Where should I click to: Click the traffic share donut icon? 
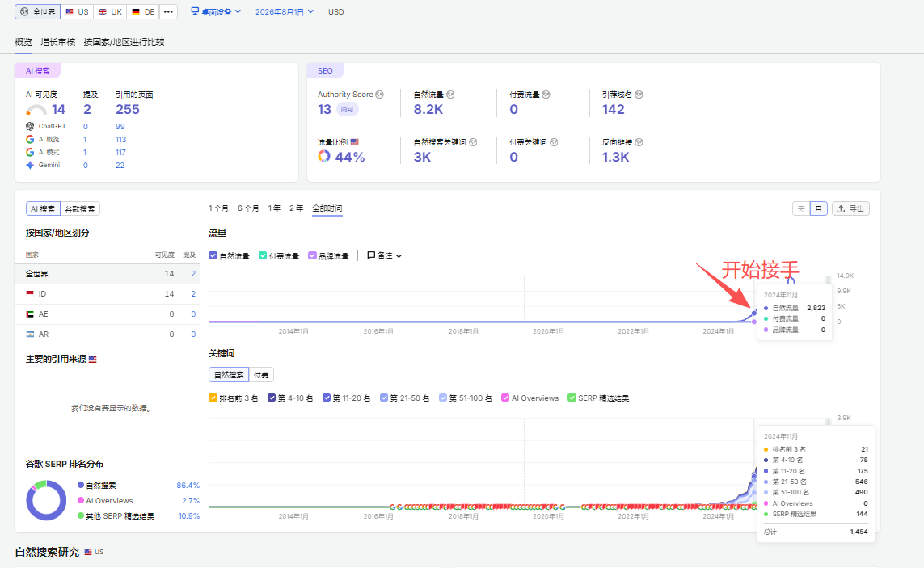(324, 156)
